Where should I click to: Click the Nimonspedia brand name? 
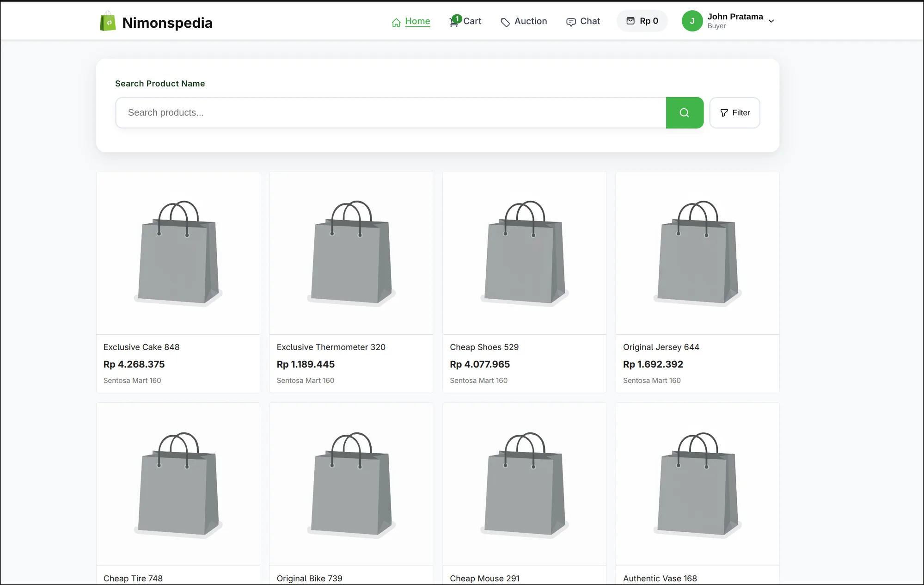(x=167, y=23)
